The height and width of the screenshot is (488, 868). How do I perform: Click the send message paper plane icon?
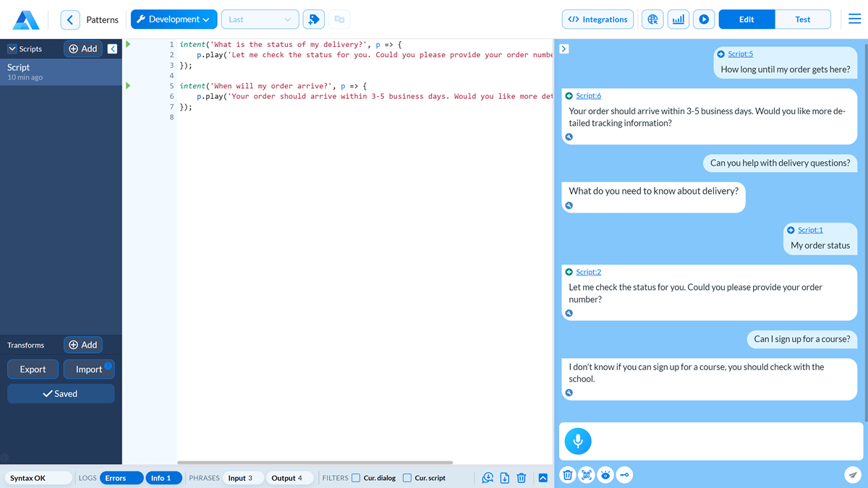853,475
